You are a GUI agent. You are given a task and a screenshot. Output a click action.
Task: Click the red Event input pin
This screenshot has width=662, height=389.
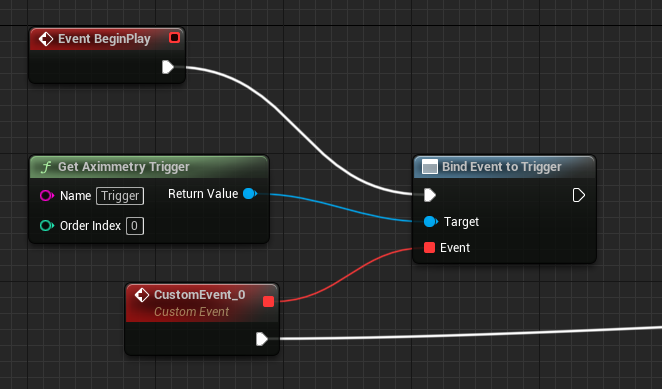tap(429, 248)
